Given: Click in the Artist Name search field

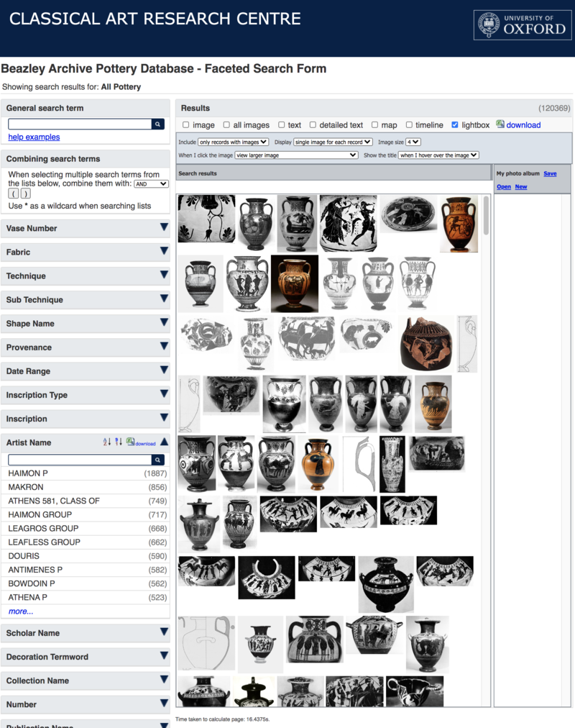Looking at the screenshot, I should pyautogui.click(x=80, y=460).
